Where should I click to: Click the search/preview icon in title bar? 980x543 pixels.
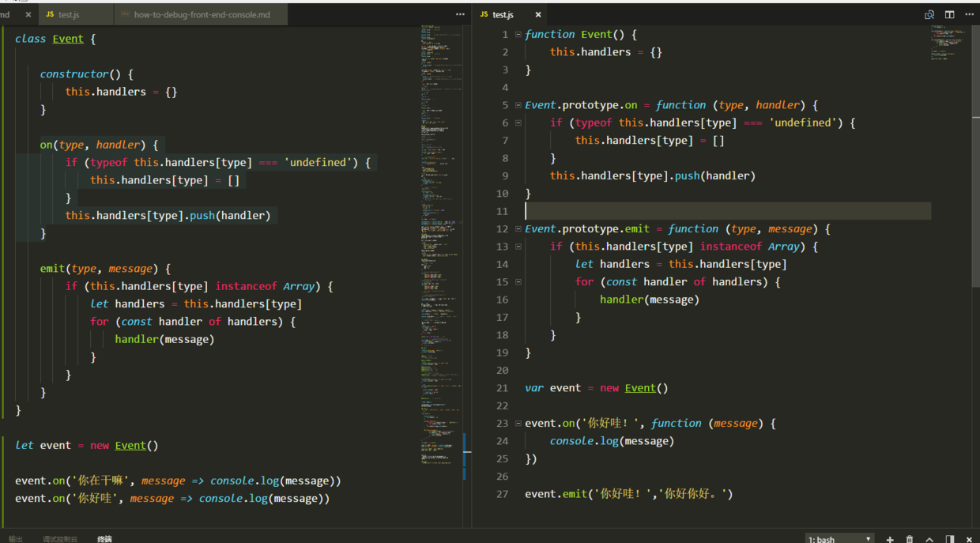[x=929, y=13]
